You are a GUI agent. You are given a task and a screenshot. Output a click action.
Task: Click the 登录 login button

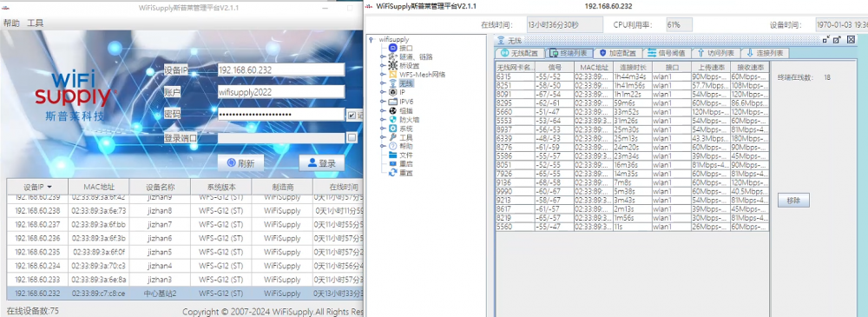pyautogui.click(x=322, y=163)
